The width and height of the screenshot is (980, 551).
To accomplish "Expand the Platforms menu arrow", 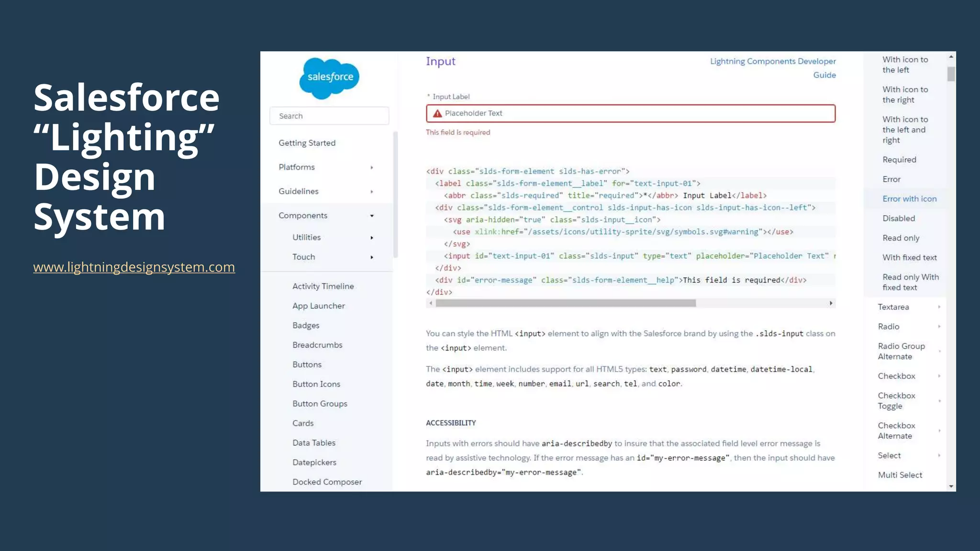I will 372,167.
